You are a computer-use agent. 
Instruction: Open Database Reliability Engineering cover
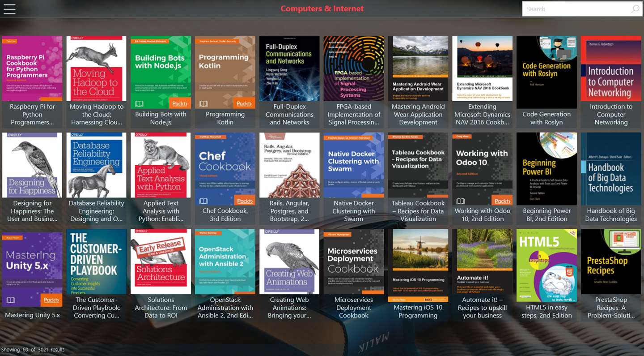tap(97, 165)
